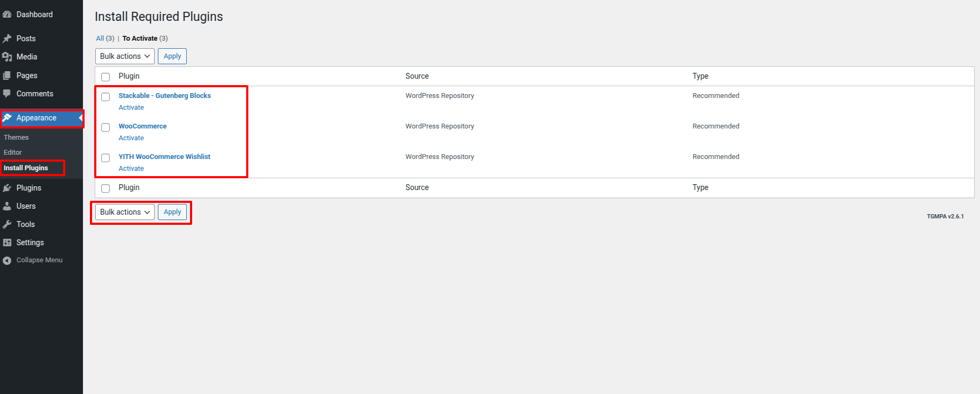Click the Source column label in footer

[x=417, y=187]
